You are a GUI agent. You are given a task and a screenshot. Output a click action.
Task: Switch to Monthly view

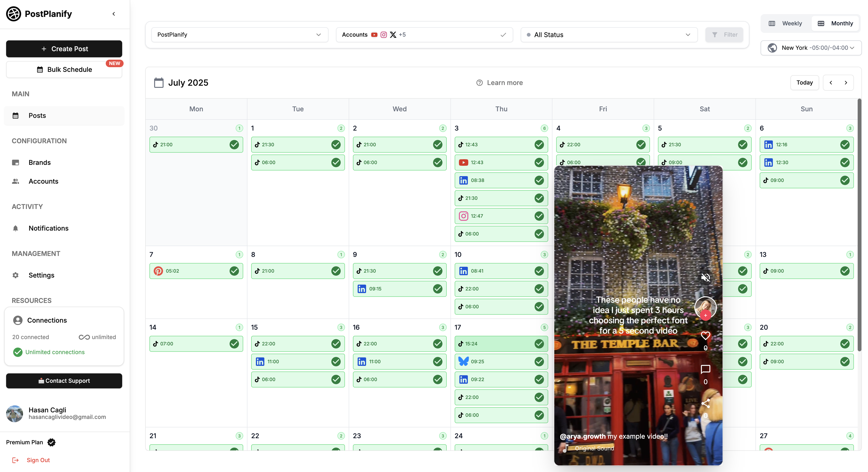tap(835, 23)
